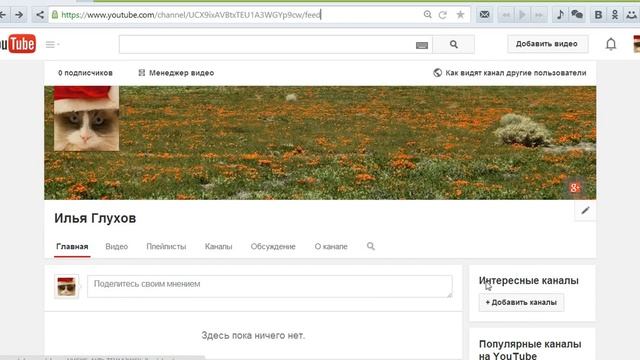Screen dimensions: 640x360
Task: Click the YouTube search magnifier button
Action: click(453, 44)
